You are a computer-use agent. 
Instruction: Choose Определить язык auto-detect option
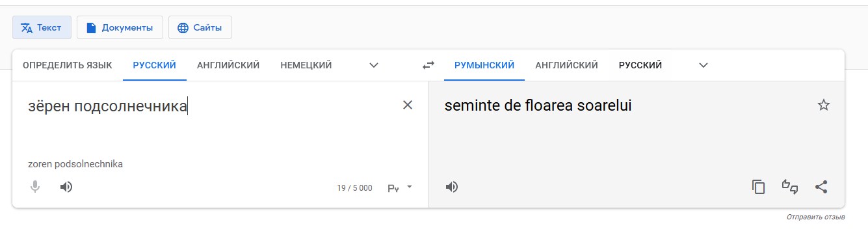(68, 65)
